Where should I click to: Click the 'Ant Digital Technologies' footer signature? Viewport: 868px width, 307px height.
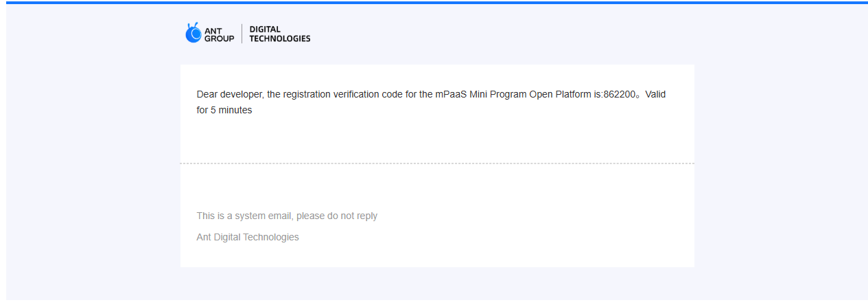coord(248,237)
